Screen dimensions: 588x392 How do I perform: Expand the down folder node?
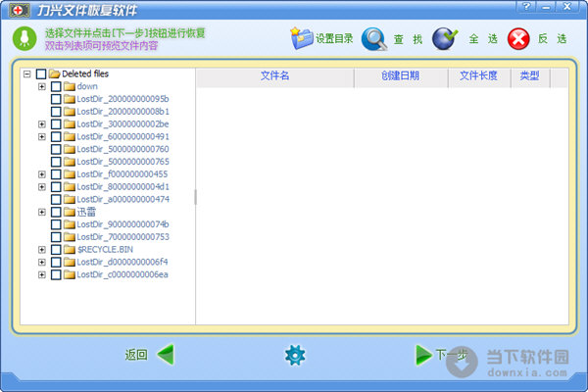coord(42,86)
